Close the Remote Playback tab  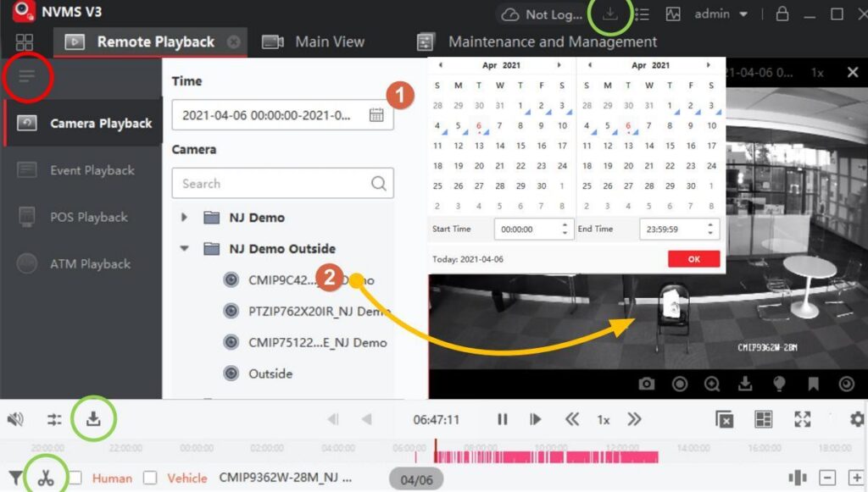pos(234,42)
